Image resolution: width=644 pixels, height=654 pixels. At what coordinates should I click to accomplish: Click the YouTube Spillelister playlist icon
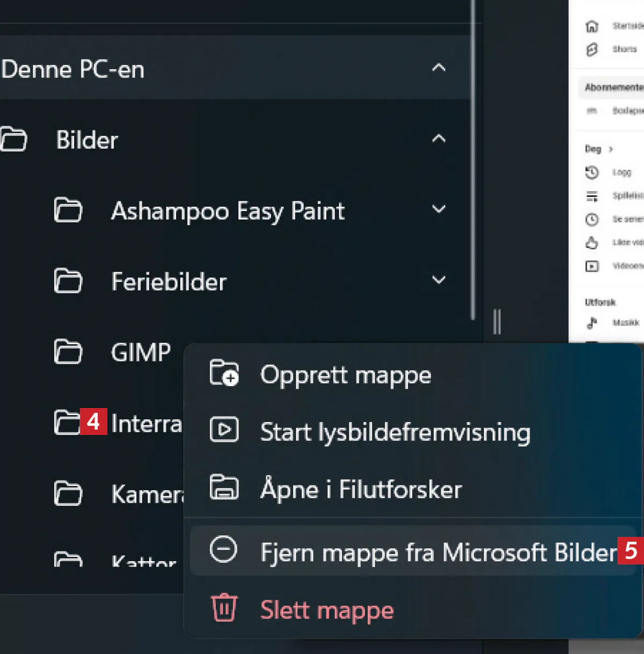click(x=591, y=196)
